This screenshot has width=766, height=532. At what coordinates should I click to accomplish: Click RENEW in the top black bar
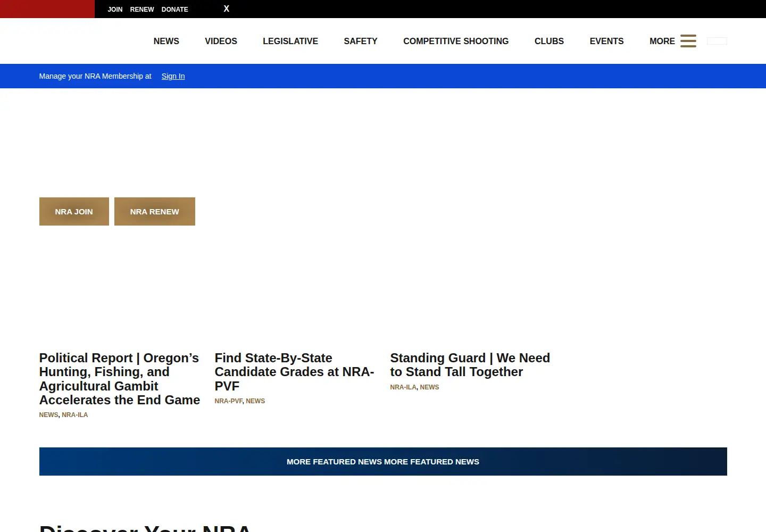[x=142, y=10]
